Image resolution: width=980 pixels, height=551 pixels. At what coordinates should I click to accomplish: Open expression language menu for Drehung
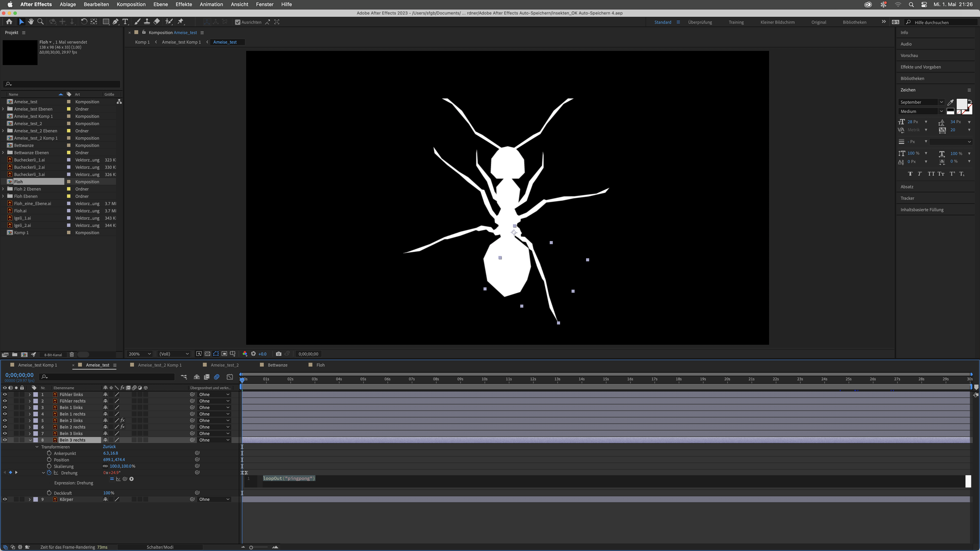click(131, 479)
